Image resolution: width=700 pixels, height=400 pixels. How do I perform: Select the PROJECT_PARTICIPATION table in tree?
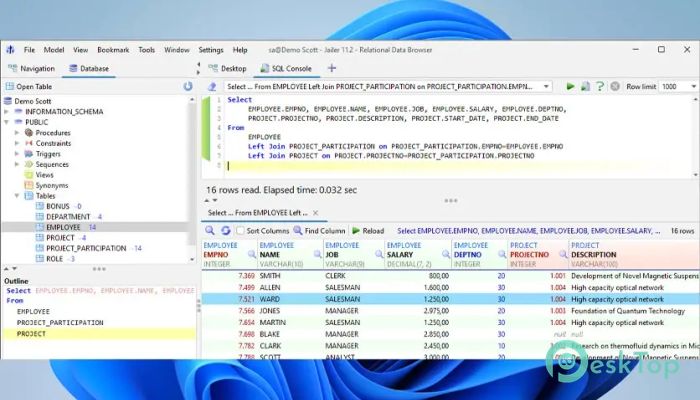[86, 248]
